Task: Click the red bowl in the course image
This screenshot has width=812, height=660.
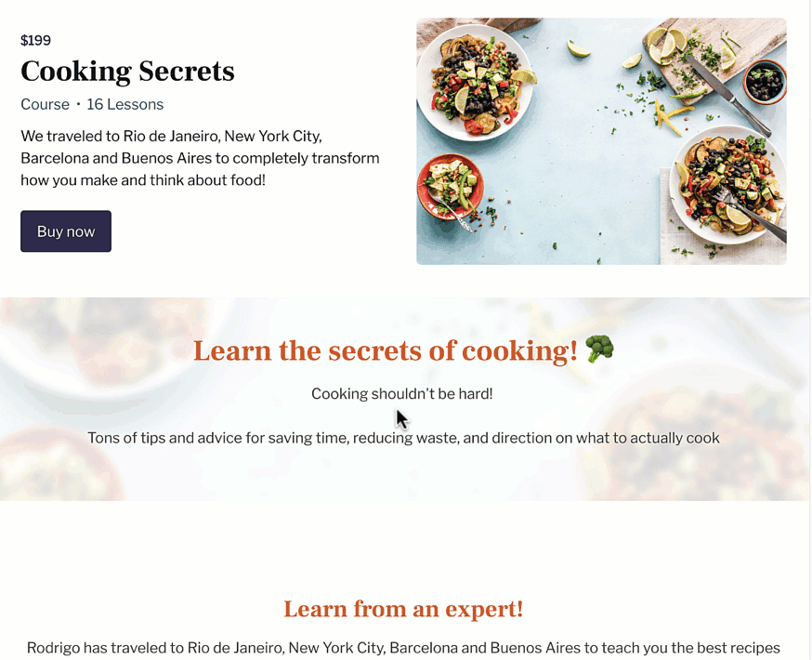Action: point(450,187)
